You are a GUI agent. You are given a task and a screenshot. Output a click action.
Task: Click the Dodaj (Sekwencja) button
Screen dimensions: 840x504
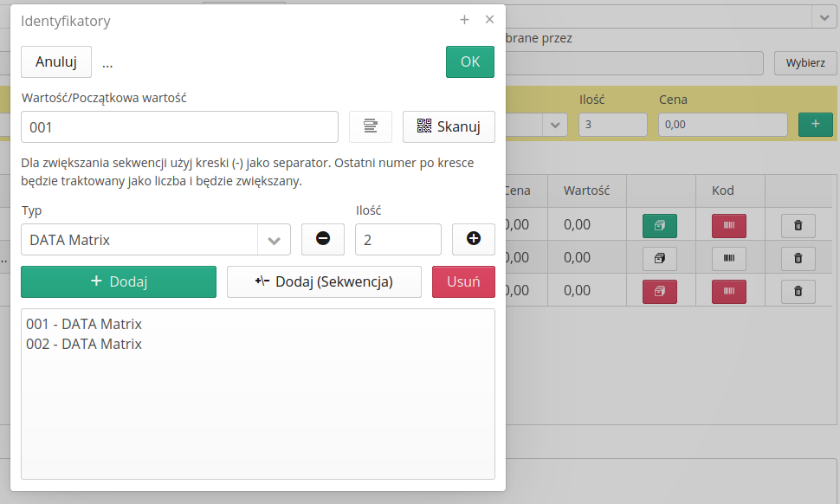click(x=324, y=281)
